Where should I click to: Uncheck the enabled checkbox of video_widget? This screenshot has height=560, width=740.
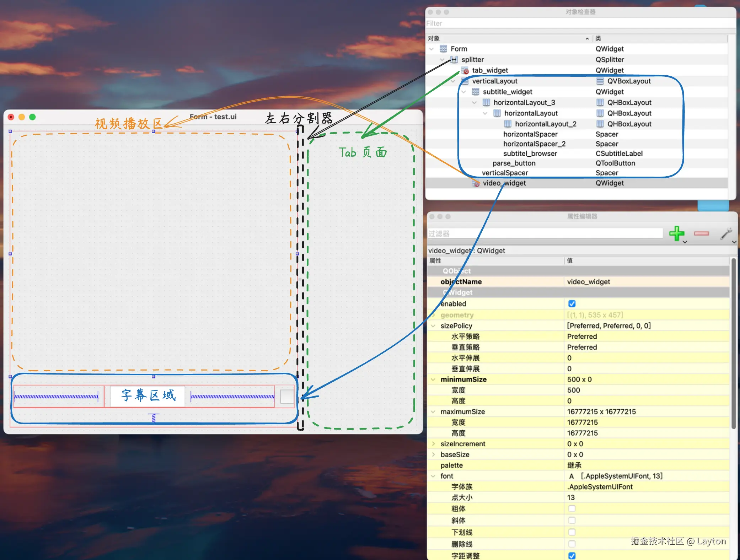(x=572, y=304)
